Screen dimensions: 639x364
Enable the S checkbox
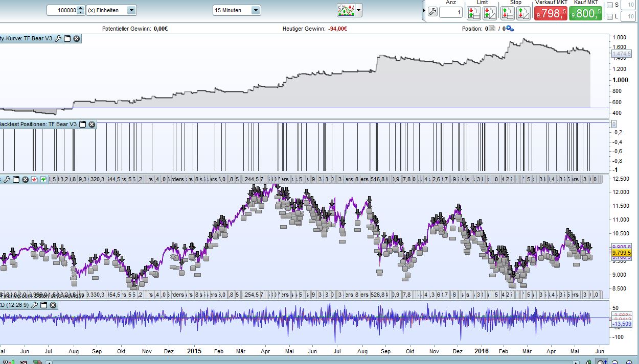[x=610, y=5]
